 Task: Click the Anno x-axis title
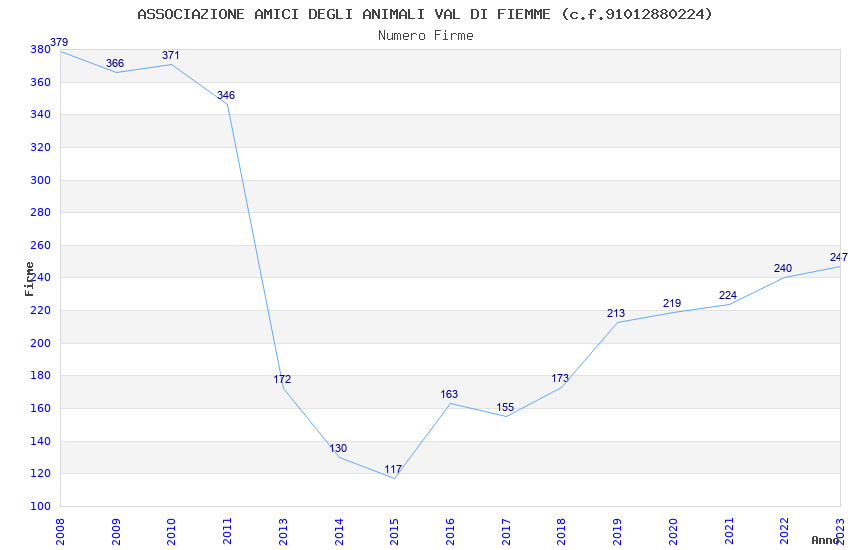point(825,540)
